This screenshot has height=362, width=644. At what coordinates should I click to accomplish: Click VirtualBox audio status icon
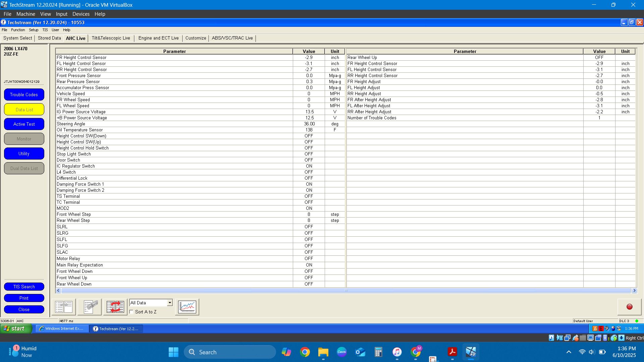pyautogui.click(x=560, y=338)
